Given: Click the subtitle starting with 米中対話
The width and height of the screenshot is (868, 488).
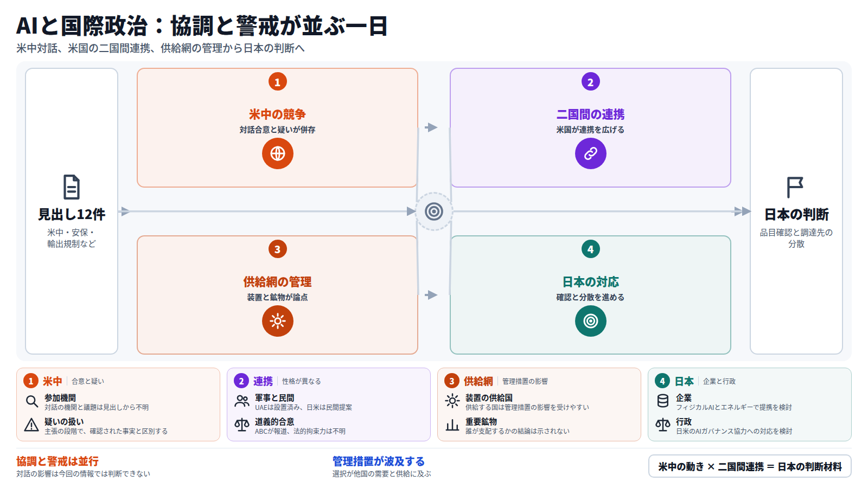Looking at the screenshot, I should [x=161, y=48].
